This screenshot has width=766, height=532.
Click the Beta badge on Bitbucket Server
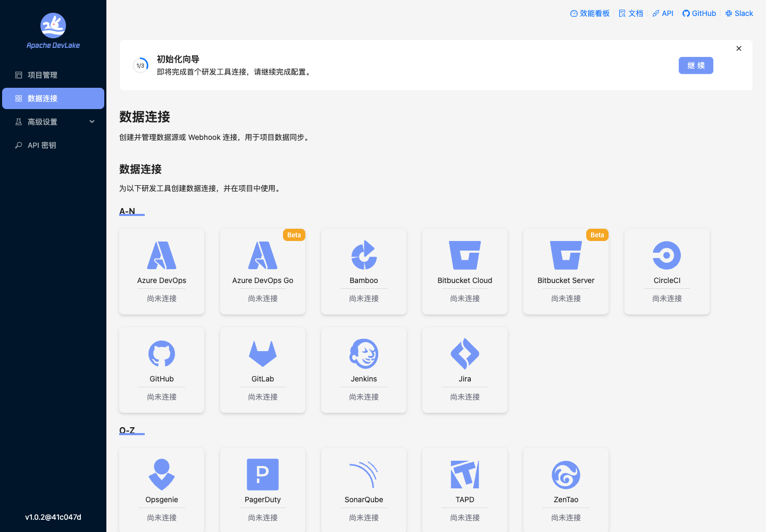pyautogui.click(x=597, y=235)
